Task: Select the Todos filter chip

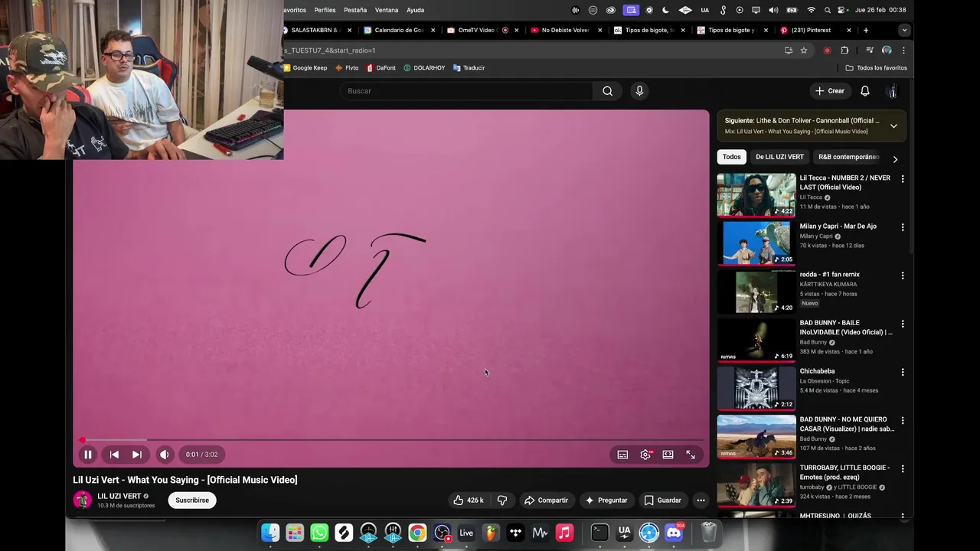Action: click(x=732, y=157)
